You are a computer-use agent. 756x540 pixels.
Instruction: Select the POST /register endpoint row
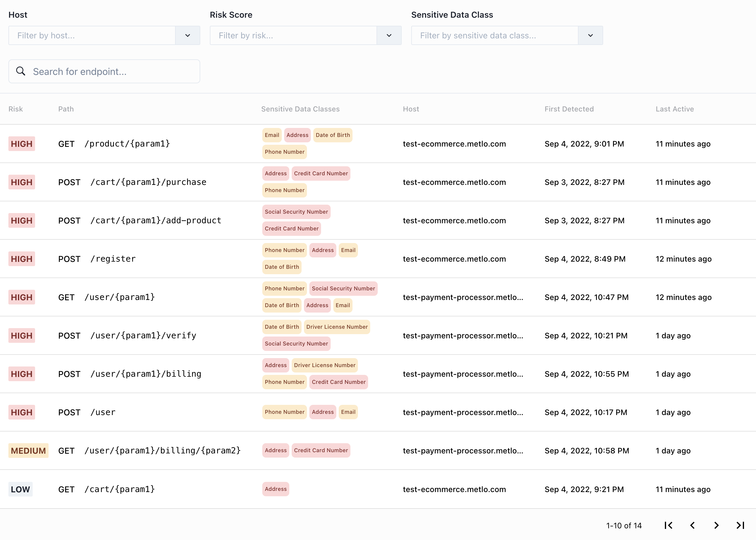(113, 259)
